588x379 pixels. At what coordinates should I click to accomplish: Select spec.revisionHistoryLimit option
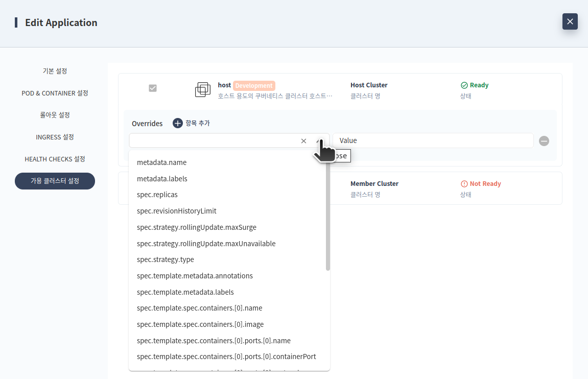coord(229,211)
